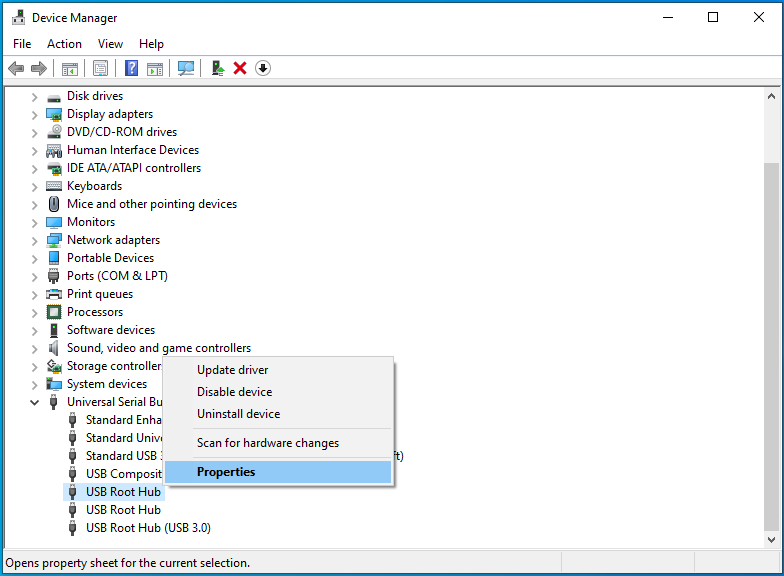Select Mice and other pointing devices
Image resolution: width=784 pixels, height=576 pixels.
point(152,204)
